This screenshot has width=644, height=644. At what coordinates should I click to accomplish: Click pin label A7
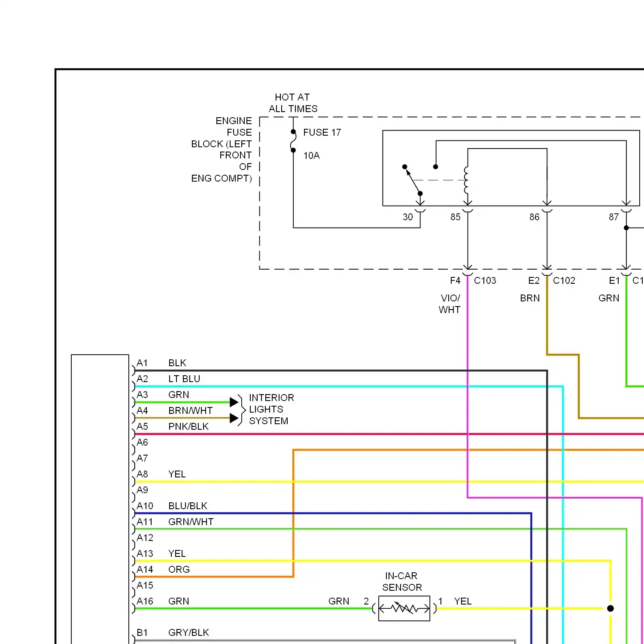coord(142,458)
